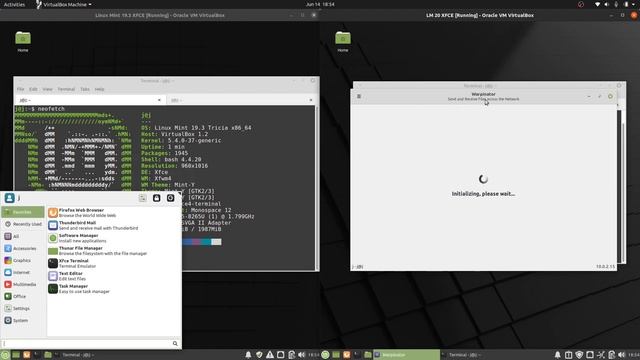The width and height of the screenshot is (640, 360).
Task: Click the notification bell on the left VM panel
Action: [x=248, y=355]
